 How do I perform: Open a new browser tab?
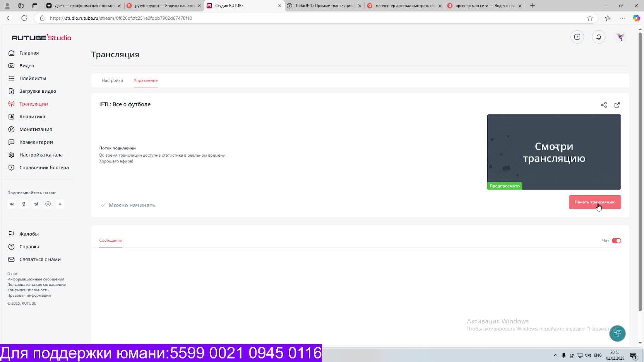coord(533,6)
